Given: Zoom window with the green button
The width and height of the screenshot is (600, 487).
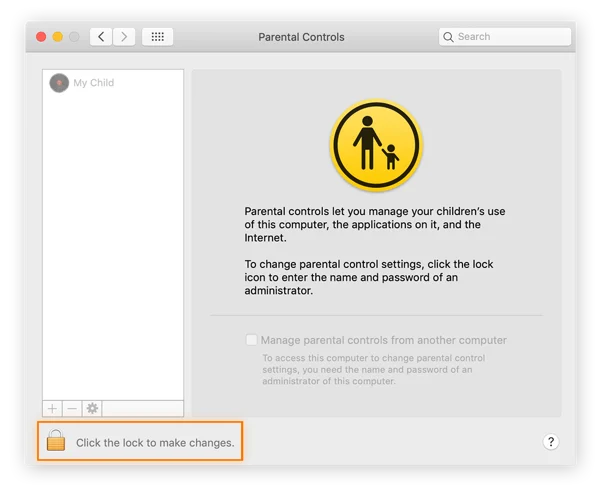Looking at the screenshot, I should pyautogui.click(x=75, y=37).
